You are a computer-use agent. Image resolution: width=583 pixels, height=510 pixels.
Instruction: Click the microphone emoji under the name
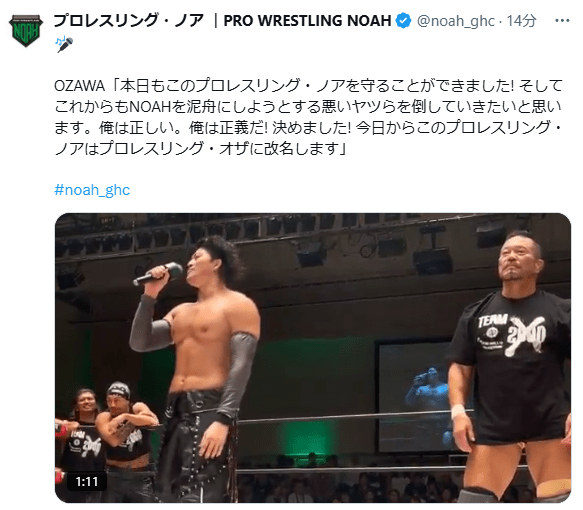pyautogui.click(x=64, y=44)
